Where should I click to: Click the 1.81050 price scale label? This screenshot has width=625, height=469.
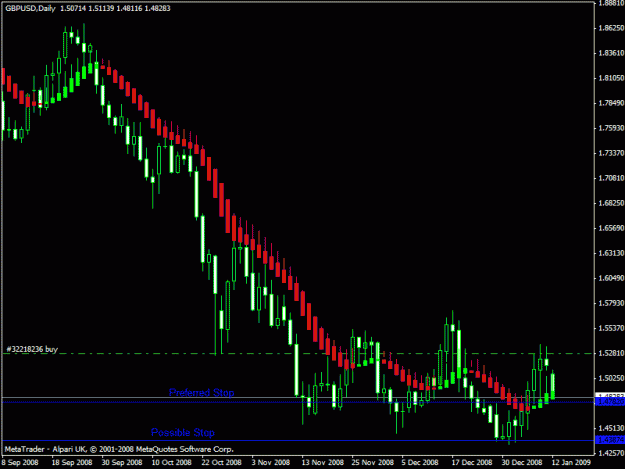tap(611, 78)
